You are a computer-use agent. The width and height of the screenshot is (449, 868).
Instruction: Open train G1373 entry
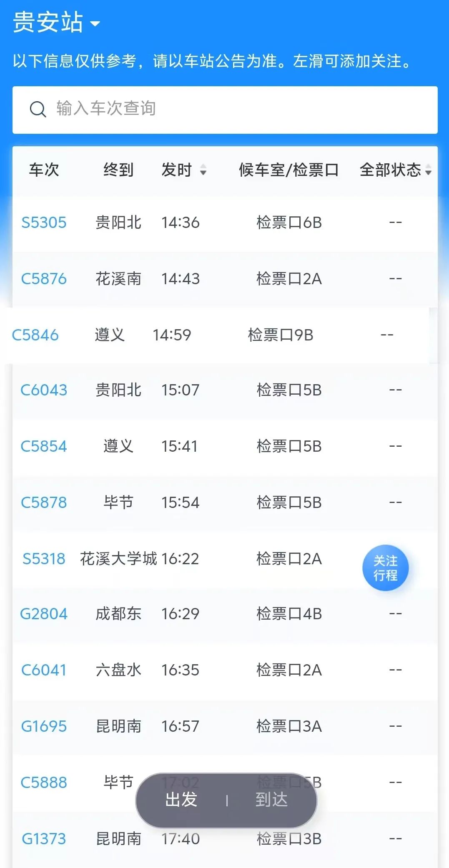tap(44, 839)
